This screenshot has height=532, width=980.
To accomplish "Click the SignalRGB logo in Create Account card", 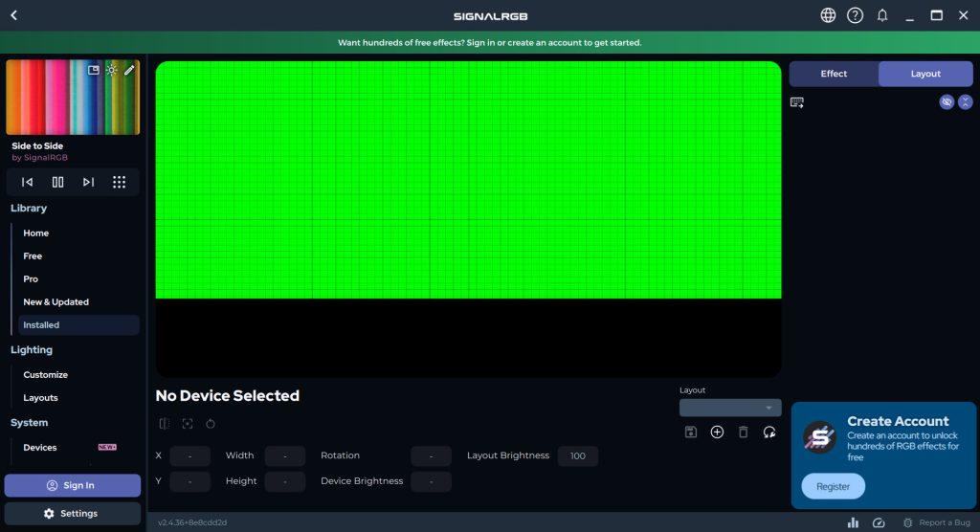I will 819,437.
